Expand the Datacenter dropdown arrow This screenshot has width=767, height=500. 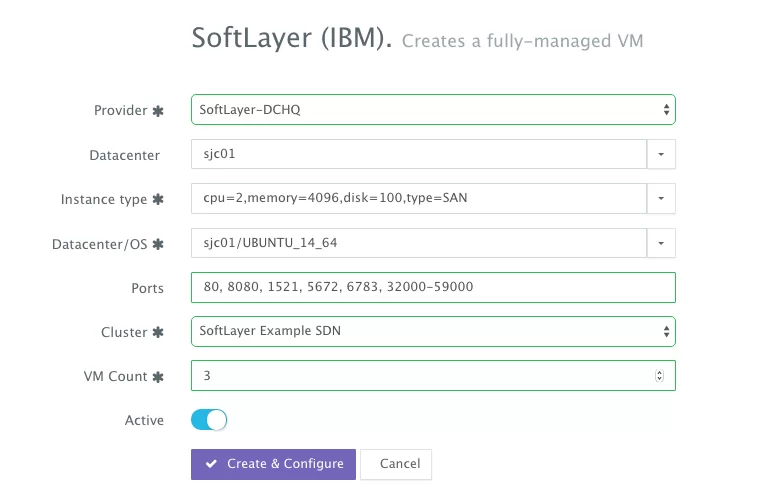pos(661,154)
